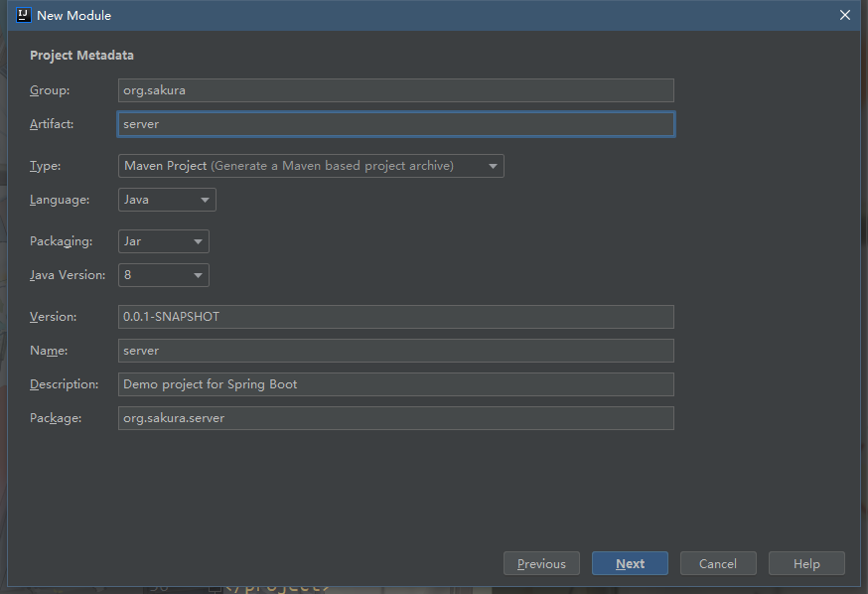Click the Group input field
Image resolution: width=868 pixels, height=594 pixels.
pyautogui.click(x=395, y=90)
